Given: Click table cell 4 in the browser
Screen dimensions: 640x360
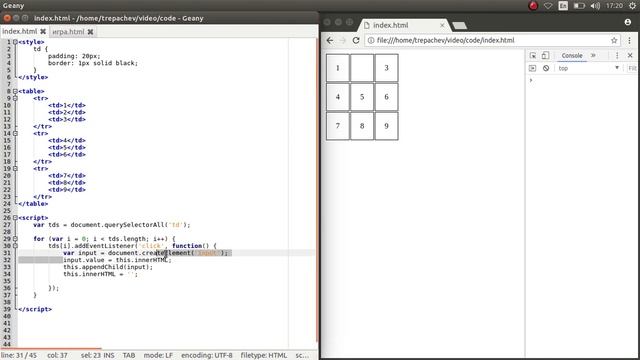Looking at the screenshot, I should coord(338,97).
